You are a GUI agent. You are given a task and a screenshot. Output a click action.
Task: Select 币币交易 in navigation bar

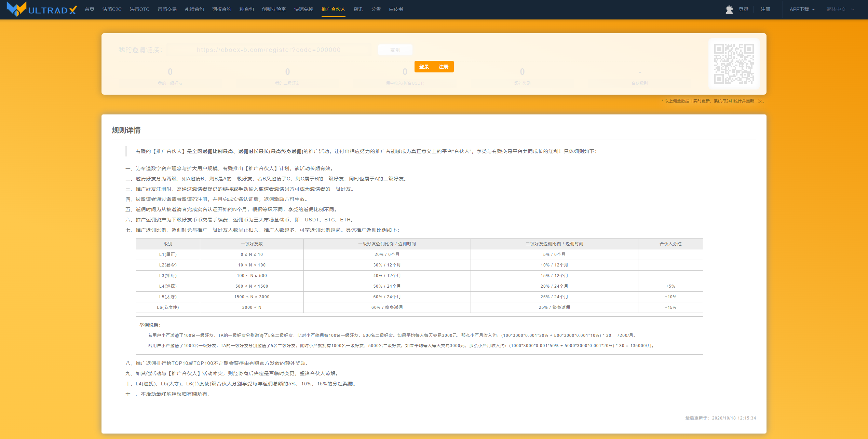point(167,10)
